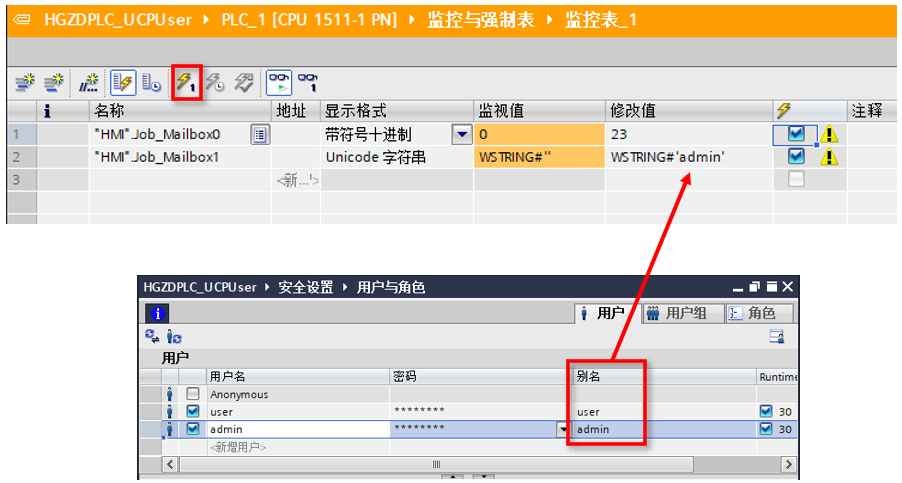The width and height of the screenshot is (902, 483).
Task: Click lightning column header icon
Action: pos(783,110)
